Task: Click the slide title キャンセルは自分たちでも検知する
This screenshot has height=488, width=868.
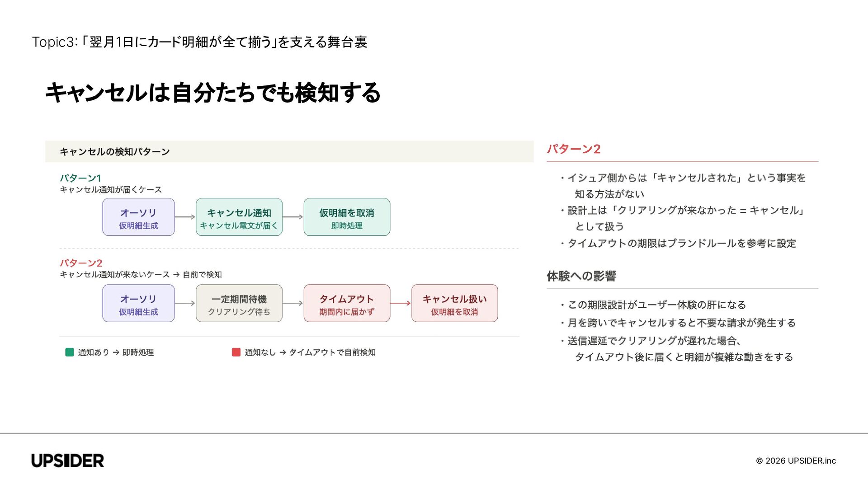Action: pyautogui.click(x=212, y=93)
